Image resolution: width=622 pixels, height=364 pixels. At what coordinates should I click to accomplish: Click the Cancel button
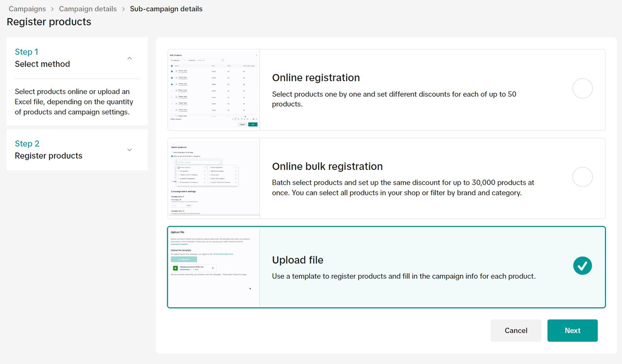pyautogui.click(x=516, y=331)
